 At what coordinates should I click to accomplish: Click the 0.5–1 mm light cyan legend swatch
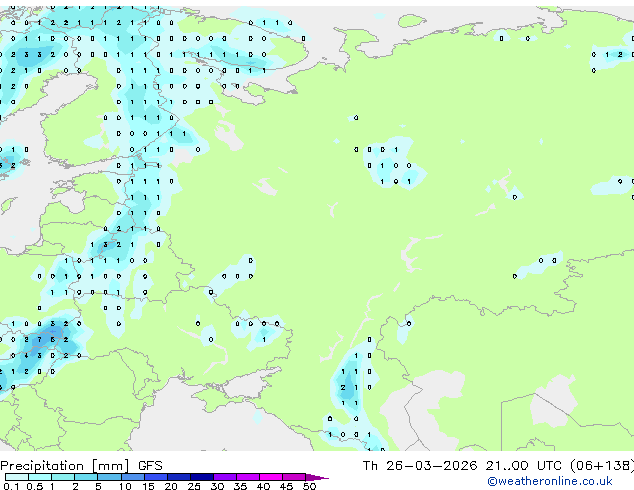click(x=40, y=477)
